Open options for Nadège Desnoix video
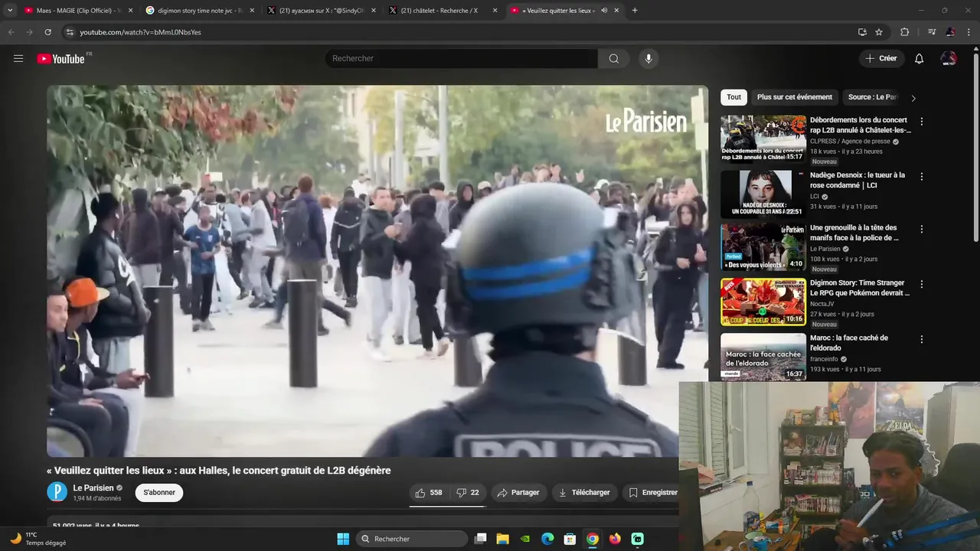This screenshot has height=551, width=980. pos(922,177)
